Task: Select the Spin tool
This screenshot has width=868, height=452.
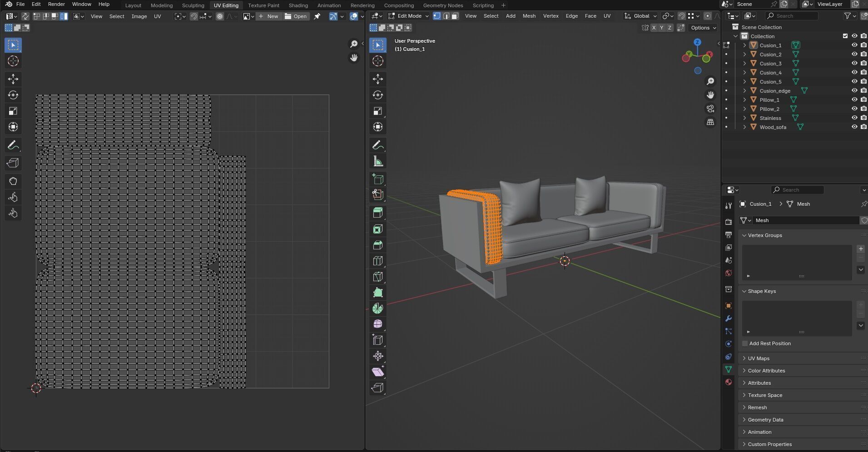Action: [377, 308]
